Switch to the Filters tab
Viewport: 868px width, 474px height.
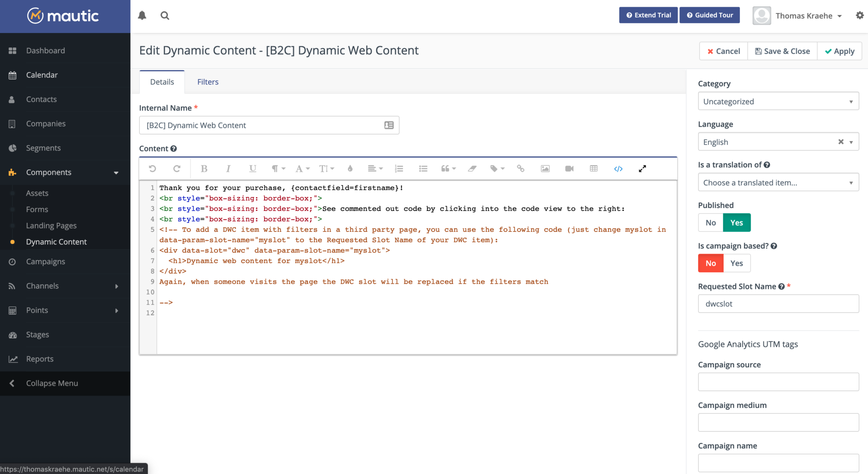point(207,81)
